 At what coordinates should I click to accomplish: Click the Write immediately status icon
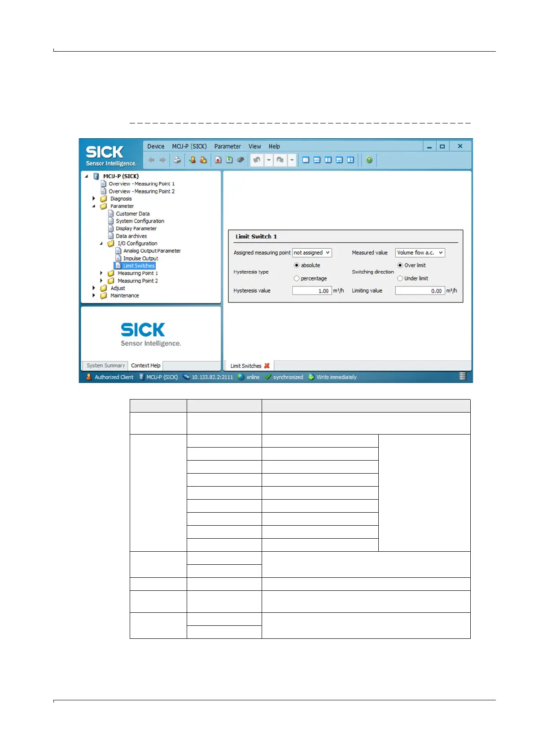311,377
